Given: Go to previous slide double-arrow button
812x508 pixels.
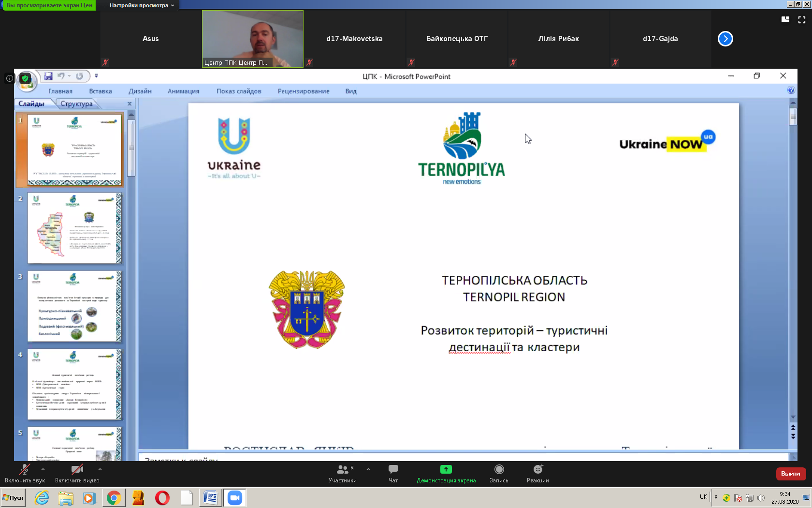Looking at the screenshot, I should [793, 428].
